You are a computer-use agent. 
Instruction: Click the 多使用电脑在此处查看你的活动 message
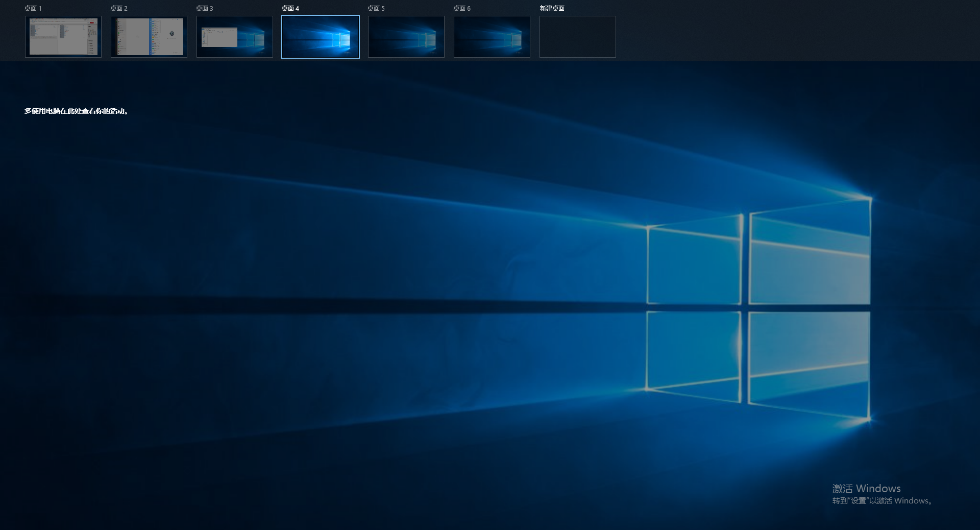click(77, 111)
